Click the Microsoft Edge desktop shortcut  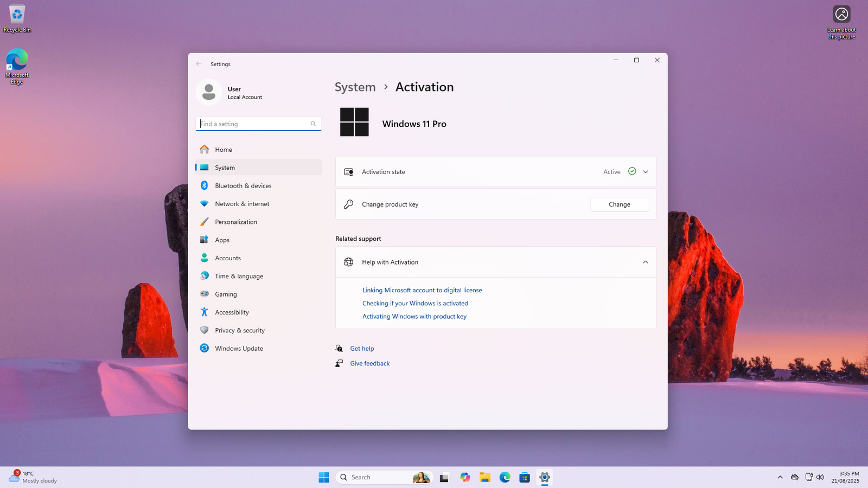pyautogui.click(x=17, y=67)
